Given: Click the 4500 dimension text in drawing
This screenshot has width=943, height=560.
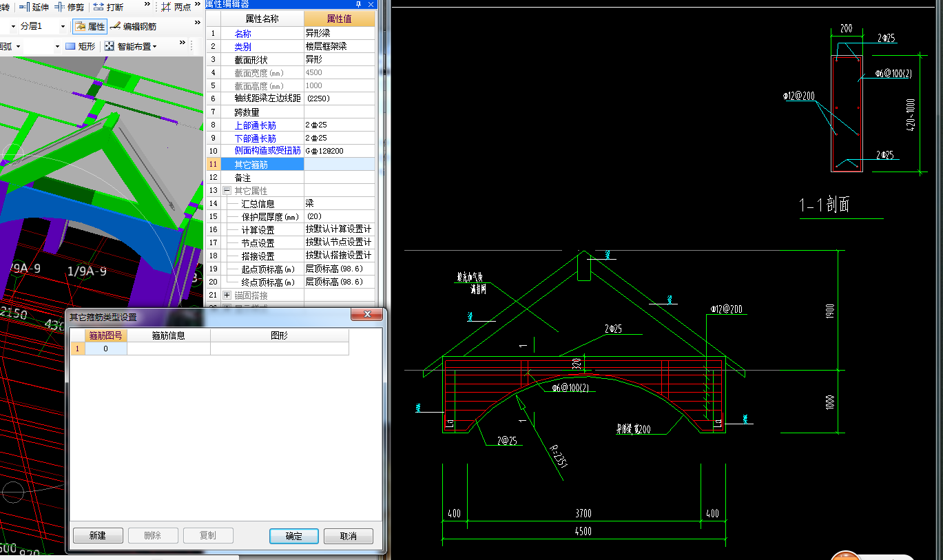Looking at the screenshot, I should click(x=583, y=531).
